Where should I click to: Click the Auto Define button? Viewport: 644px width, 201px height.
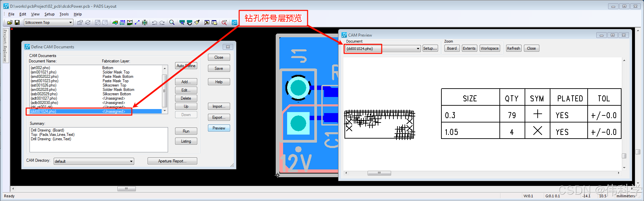coord(186,66)
